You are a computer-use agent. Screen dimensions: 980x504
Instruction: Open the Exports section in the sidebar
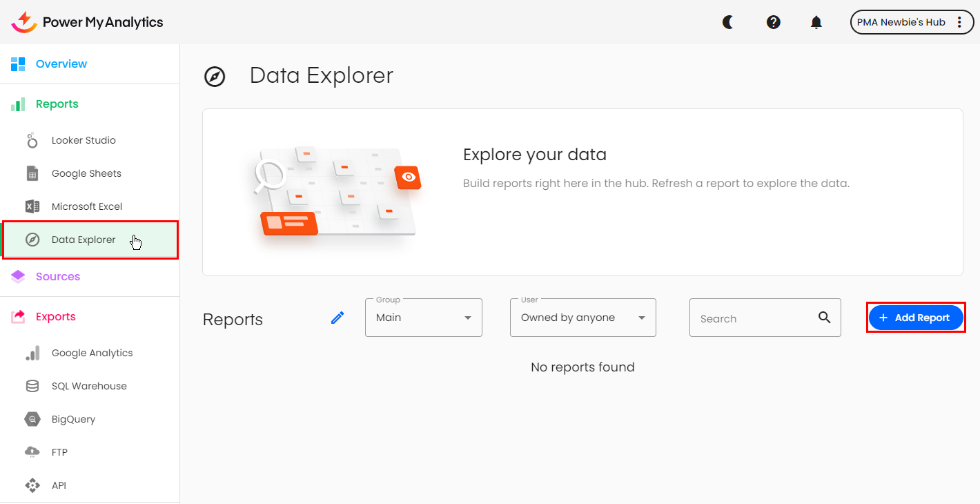56,317
